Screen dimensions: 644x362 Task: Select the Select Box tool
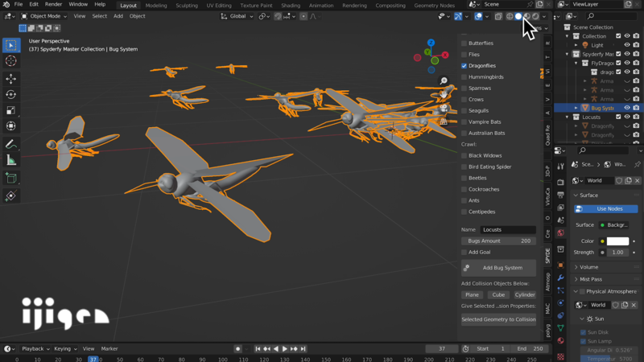(11, 45)
